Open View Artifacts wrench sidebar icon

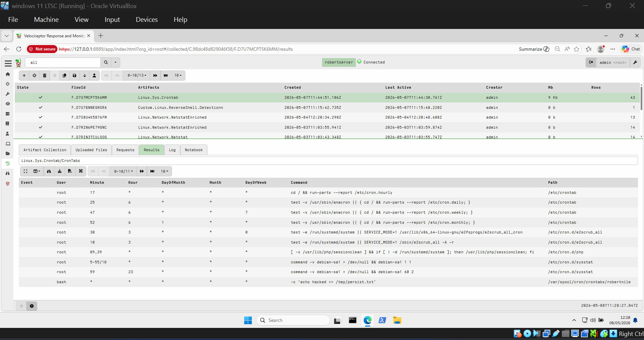pyautogui.click(x=8, y=94)
